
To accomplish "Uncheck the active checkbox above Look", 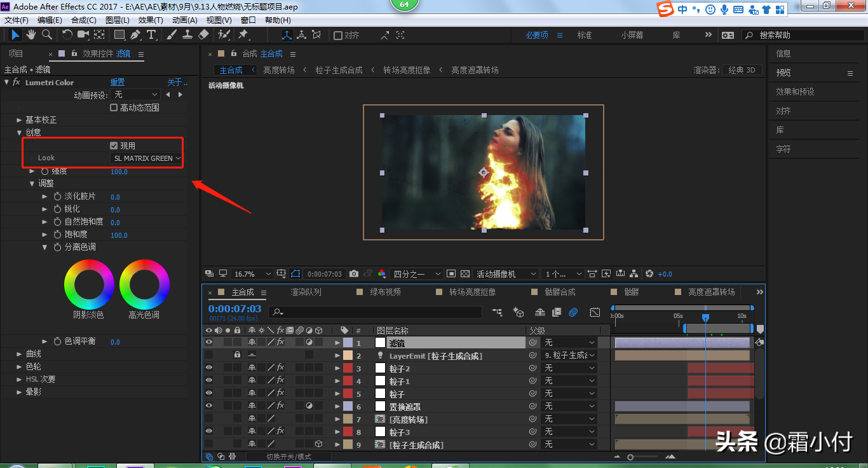I will (x=114, y=146).
